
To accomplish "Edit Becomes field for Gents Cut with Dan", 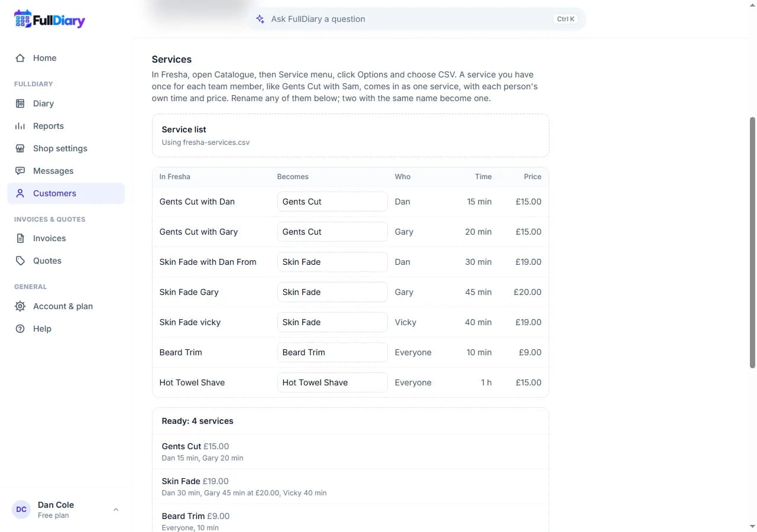I will tap(332, 202).
